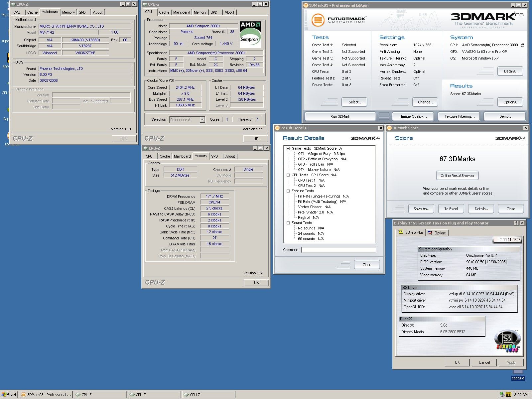532x399 pixels.
Task: Open SPD tab in the CPU tab window
Action: click(x=214, y=12)
